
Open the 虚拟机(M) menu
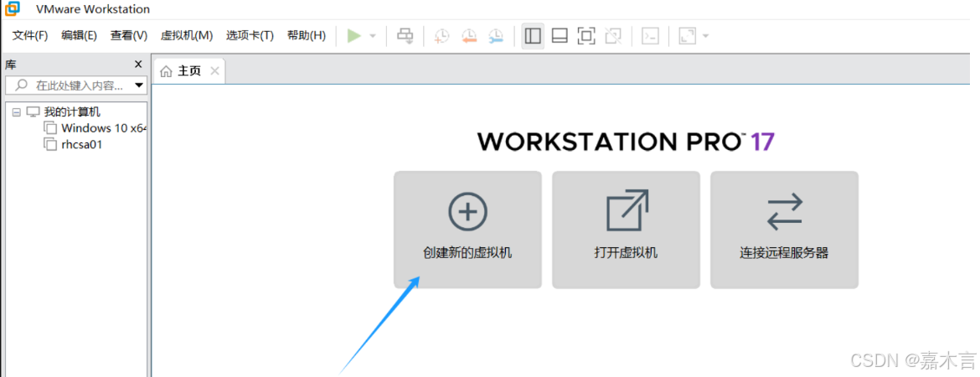187,36
